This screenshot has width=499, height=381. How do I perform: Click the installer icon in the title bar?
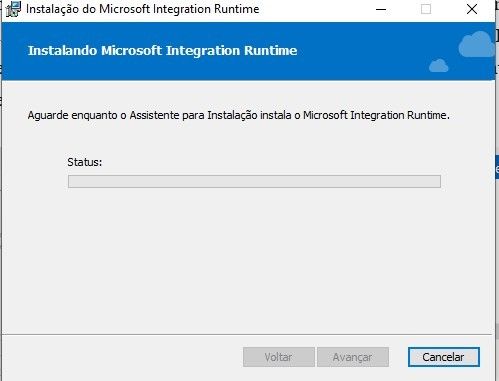[x=13, y=9]
